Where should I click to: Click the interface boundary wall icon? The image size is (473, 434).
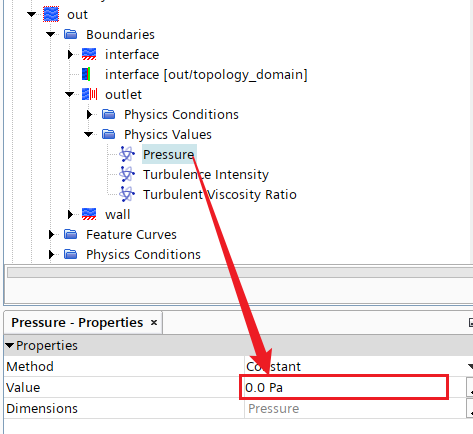pos(89,54)
